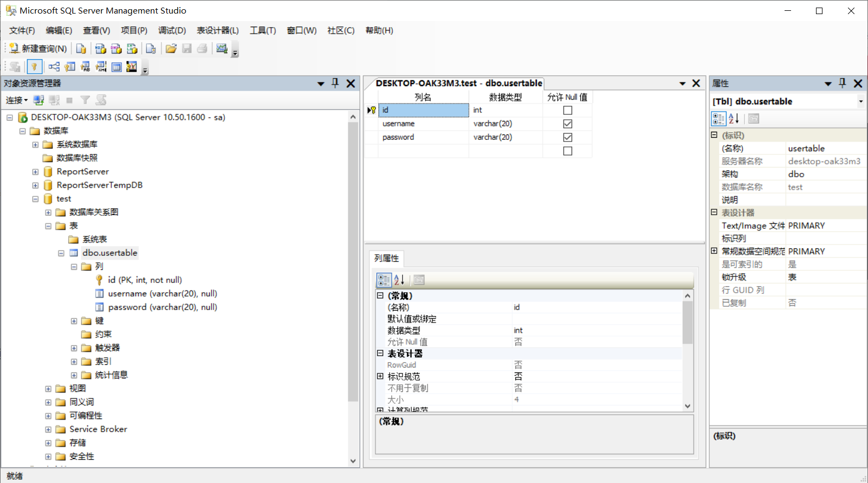Click the Analysis Services DMX Query icon
868x483 pixels.
click(116, 49)
